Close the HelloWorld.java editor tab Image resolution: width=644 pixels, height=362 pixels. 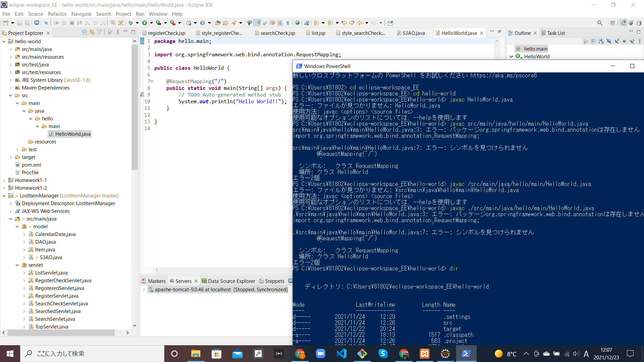[x=482, y=33]
